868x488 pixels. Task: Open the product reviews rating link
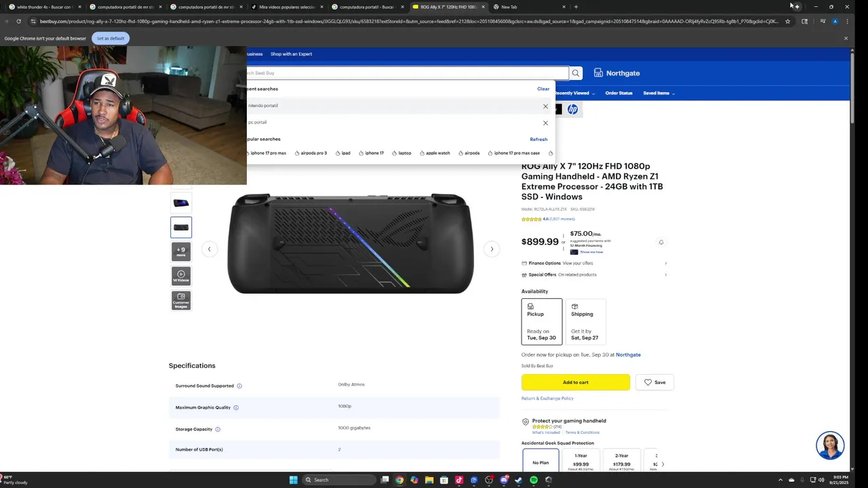click(x=548, y=219)
